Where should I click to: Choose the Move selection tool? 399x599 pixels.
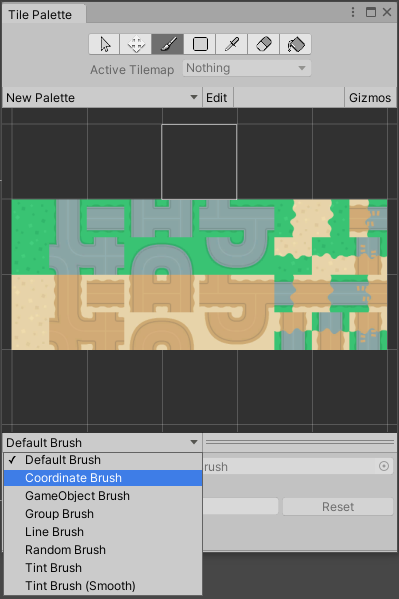click(136, 44)
